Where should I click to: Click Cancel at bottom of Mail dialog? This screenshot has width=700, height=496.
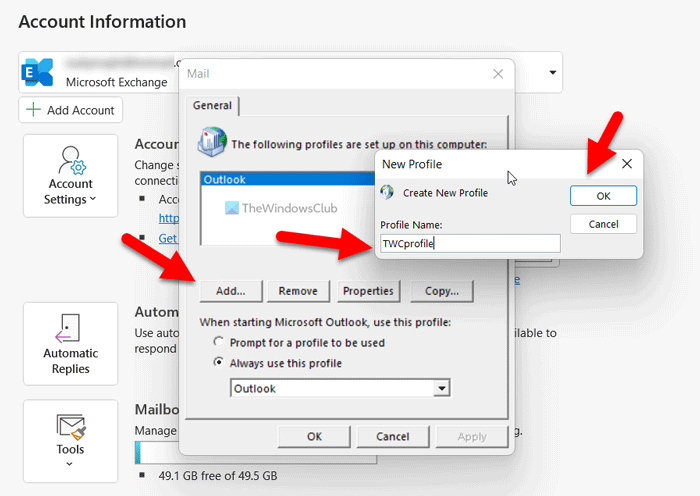(393, 436)
